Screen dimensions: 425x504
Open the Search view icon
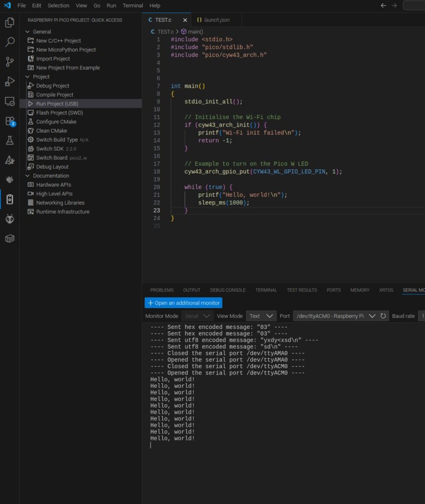9,42
